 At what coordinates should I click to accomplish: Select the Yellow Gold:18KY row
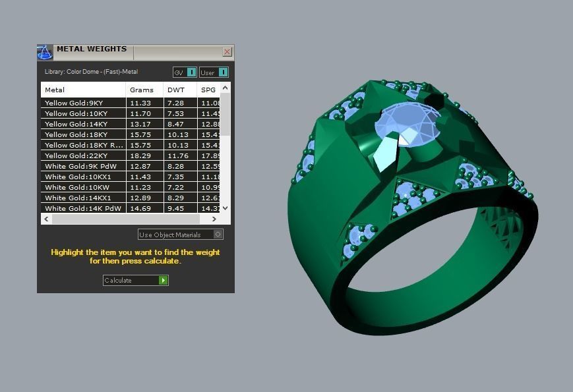(131, 134)
